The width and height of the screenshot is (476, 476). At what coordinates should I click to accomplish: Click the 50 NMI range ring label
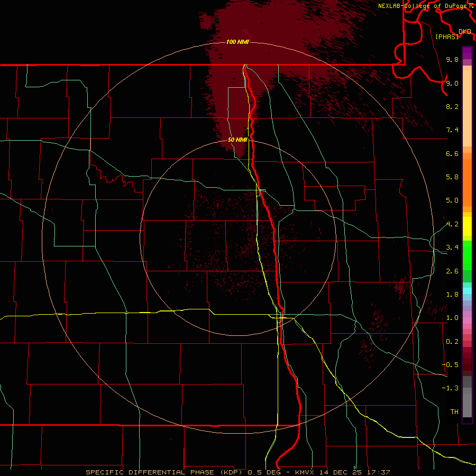tap(237, 140)
